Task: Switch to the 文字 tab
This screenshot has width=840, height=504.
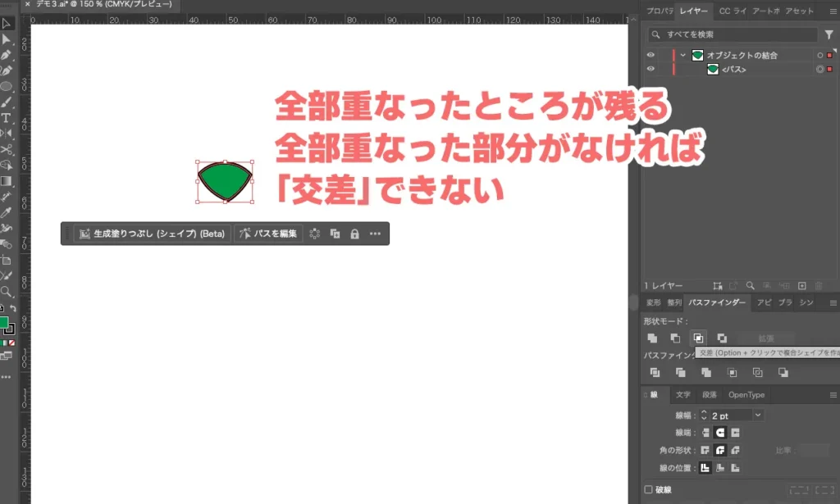Action: click(x=683, y=394)
